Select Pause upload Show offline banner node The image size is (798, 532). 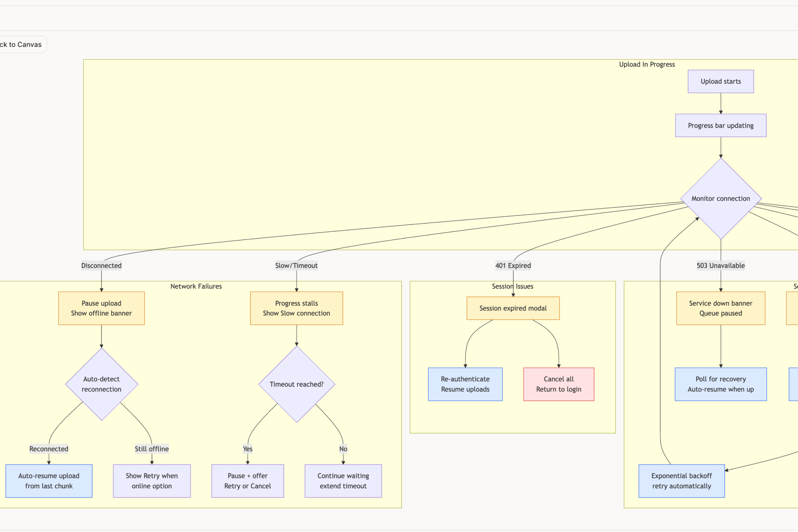coord(101,308)
